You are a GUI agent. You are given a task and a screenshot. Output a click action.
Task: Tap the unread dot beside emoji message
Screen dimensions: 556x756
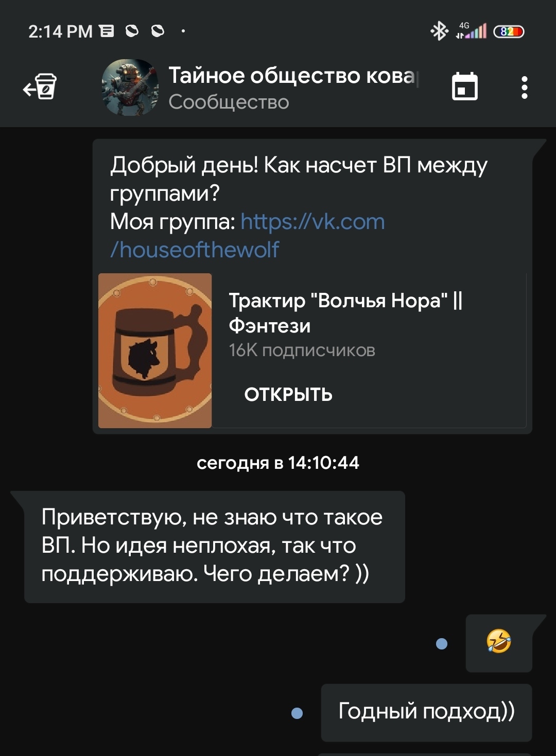pyautogui.click(x=442, y=643)
